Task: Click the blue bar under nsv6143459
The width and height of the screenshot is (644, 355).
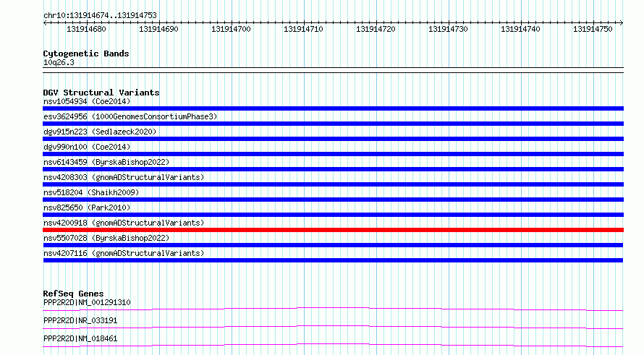Action: click(x=333, y=169)
